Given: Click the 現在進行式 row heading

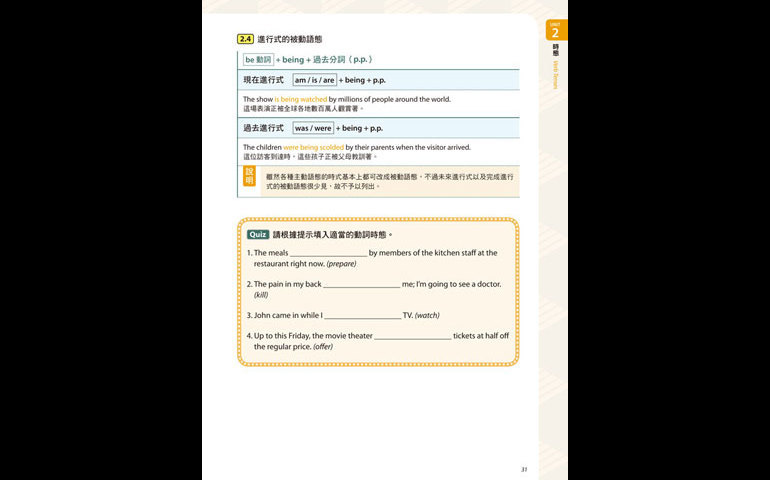Looking at the screenshot, I should tap(263, 79).
